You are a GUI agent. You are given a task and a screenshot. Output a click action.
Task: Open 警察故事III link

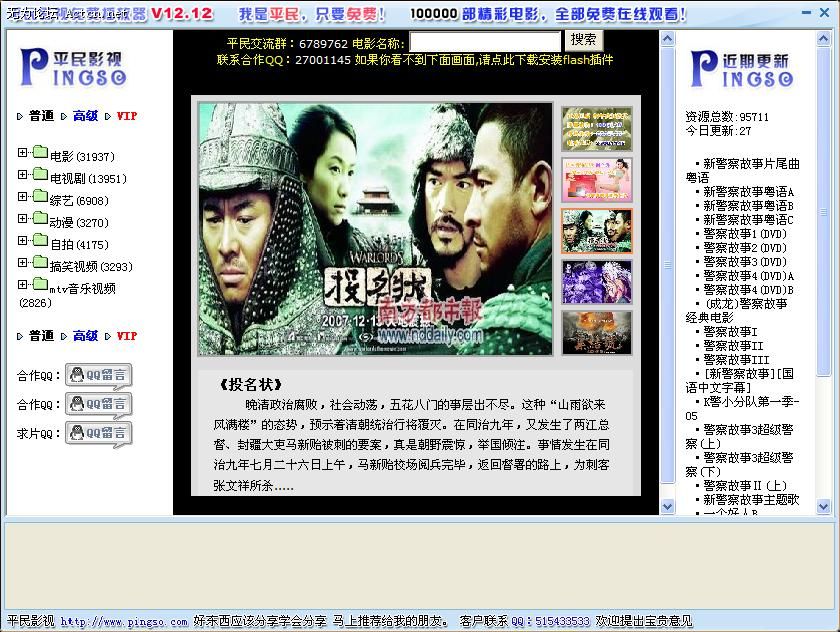(x=737, y=360)
